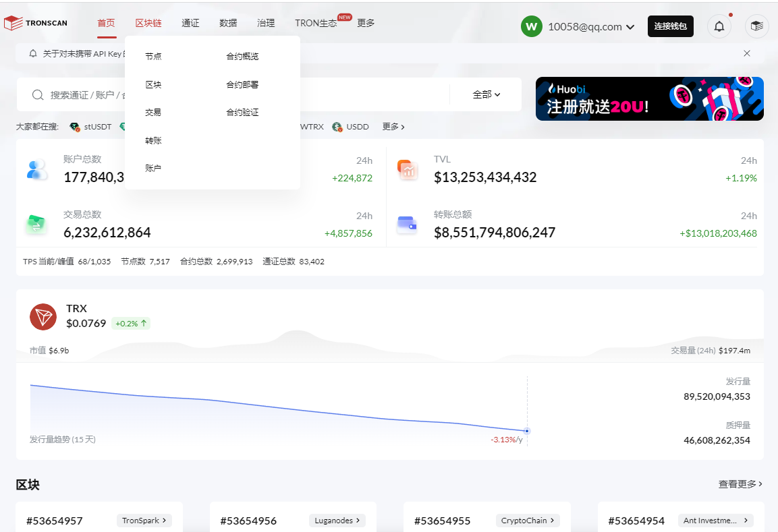Open block #53654954
Viewport: 778px width, 532px height.
pos(636,521)
